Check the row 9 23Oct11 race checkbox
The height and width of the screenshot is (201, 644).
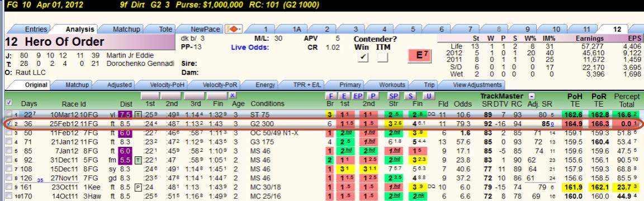pos(8,187)
